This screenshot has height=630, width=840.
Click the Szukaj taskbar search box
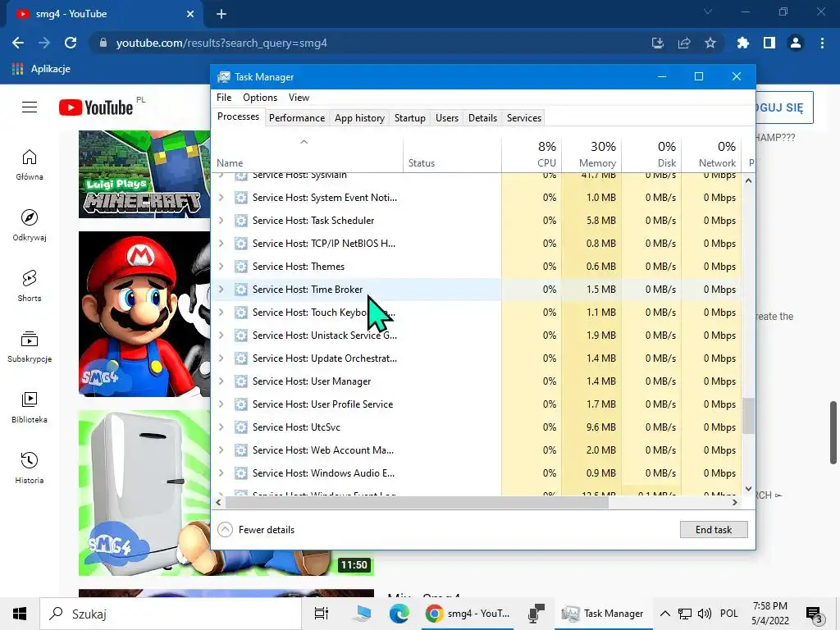tap(171, 614)
